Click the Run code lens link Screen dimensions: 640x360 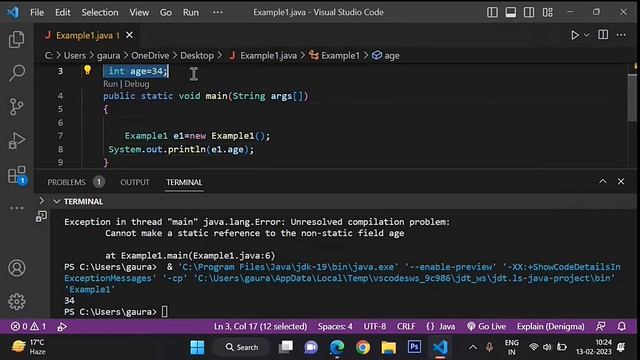coord(110,84)
